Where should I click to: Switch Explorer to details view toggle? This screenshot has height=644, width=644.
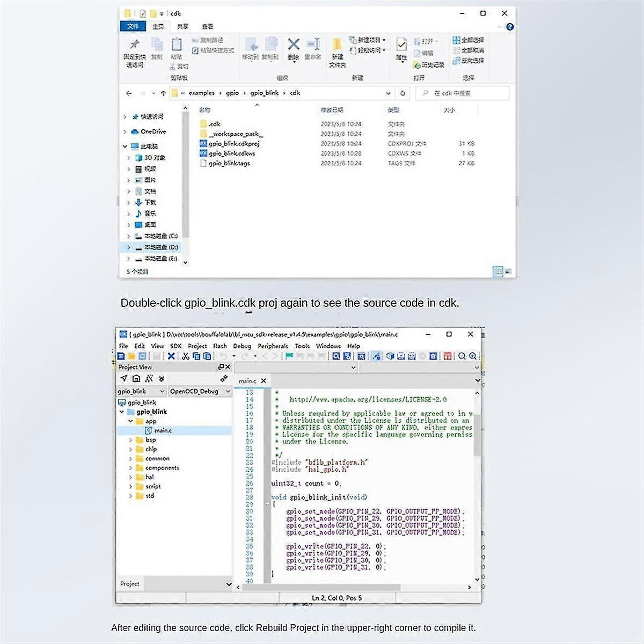click(x=498, y=272)
